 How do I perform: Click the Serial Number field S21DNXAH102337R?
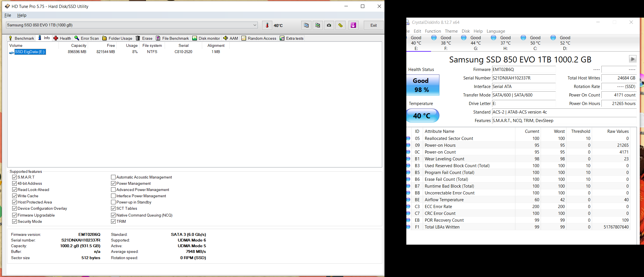524,78
